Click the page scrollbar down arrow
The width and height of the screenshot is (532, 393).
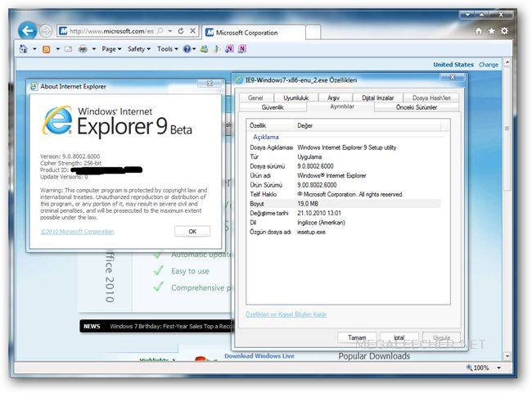point(507,356)
